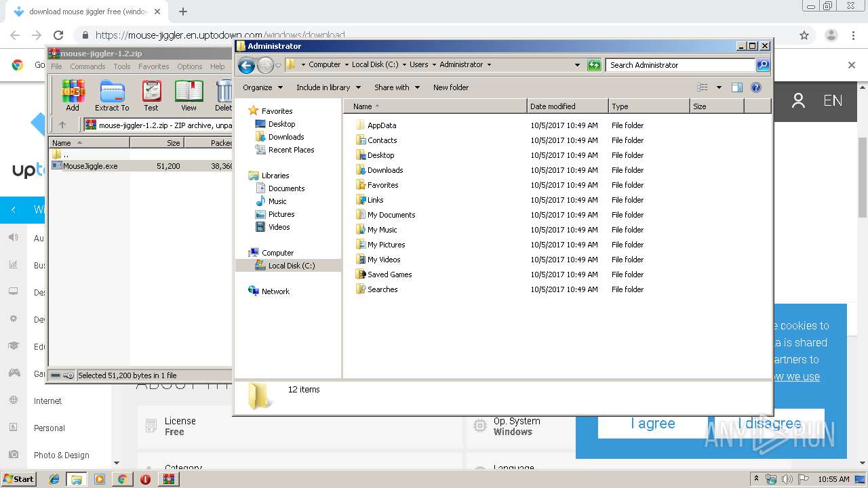Click Change your view icon in Explorer
The width and height of the screenshot is (868, 488).
(x=703, y=87)
